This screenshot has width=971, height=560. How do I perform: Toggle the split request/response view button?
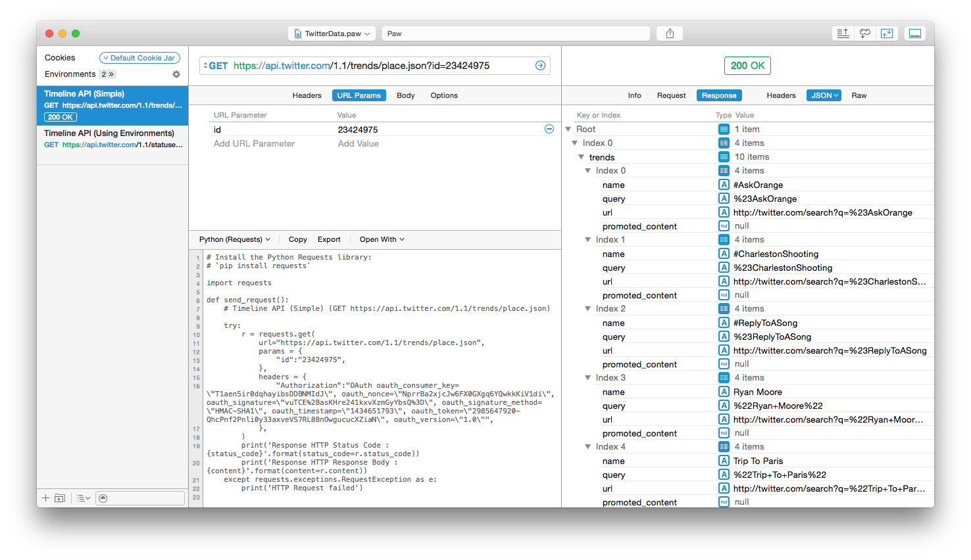(887, 34)
